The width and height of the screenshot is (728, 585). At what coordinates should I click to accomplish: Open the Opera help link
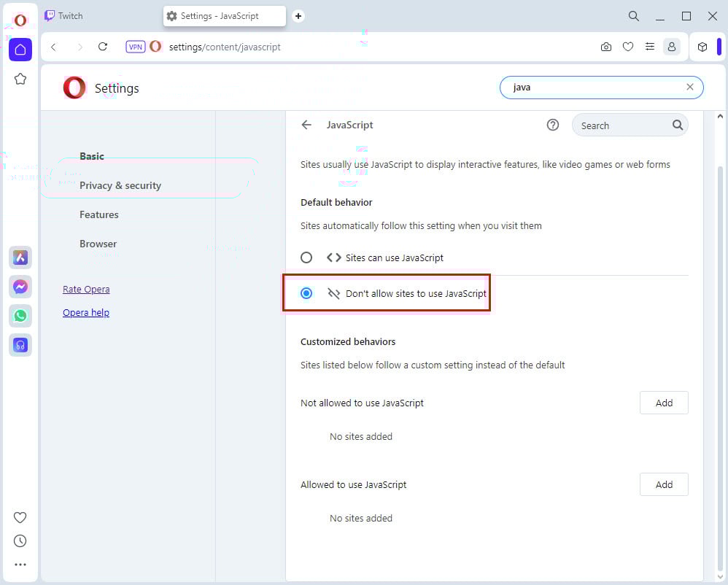pos(86,312)
